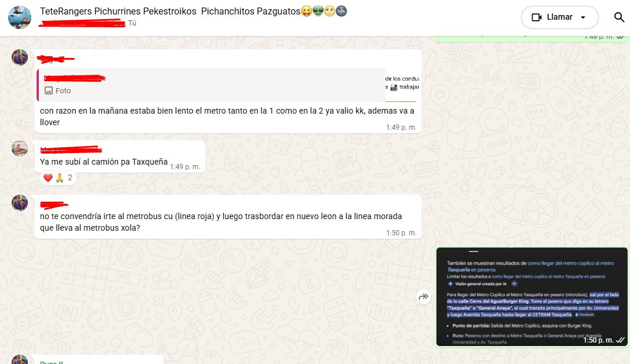
Task: Open the sent dark screenshot image
Action: [x=532, y=297]
